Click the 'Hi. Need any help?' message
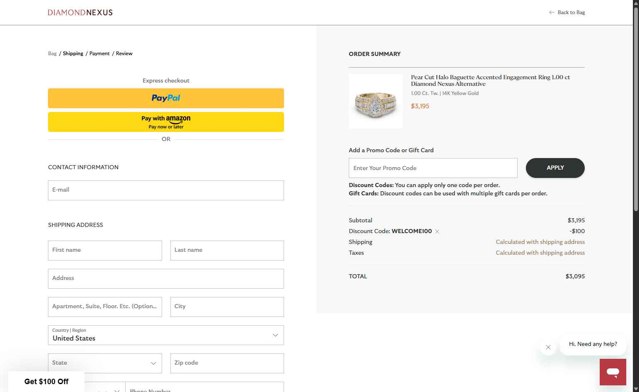 coord(593,344)
